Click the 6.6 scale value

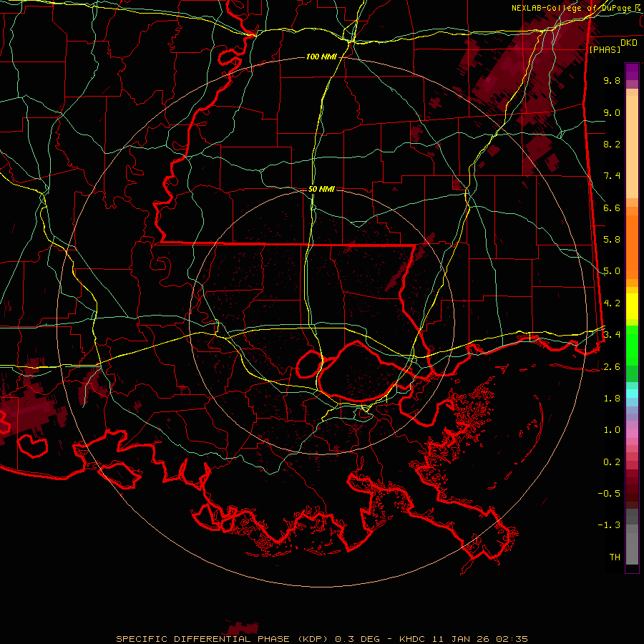(x=612, y=208)
